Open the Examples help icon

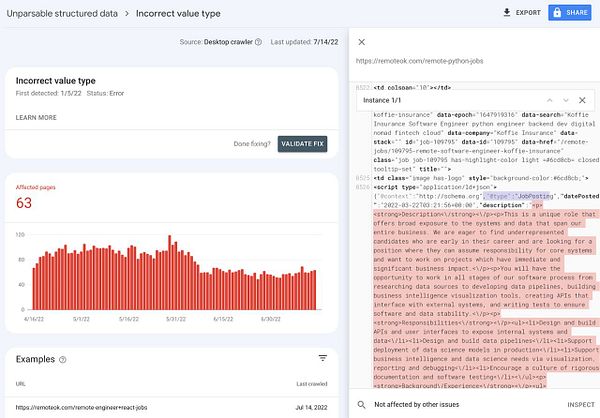click(62, 359)
